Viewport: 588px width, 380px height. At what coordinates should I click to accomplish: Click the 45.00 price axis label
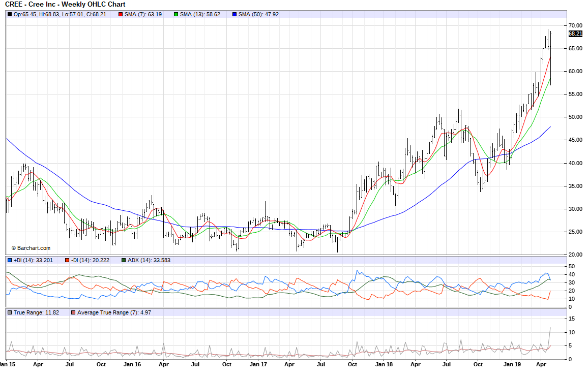coord(576,140)
